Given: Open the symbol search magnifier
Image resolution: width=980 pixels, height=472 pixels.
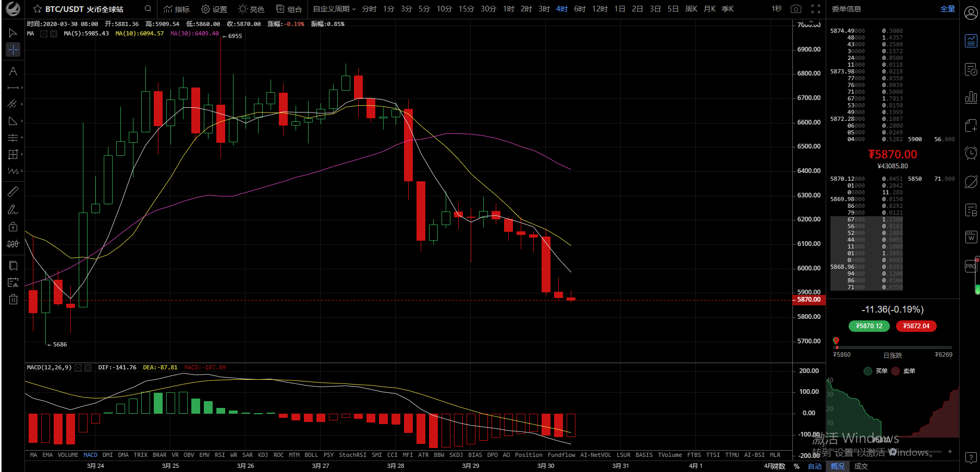Looking at the screenshot, I should coord(148,9).
